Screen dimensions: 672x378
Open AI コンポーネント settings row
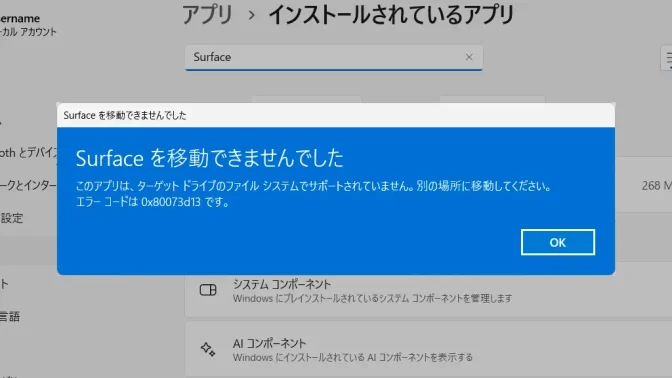click(428, 349)
